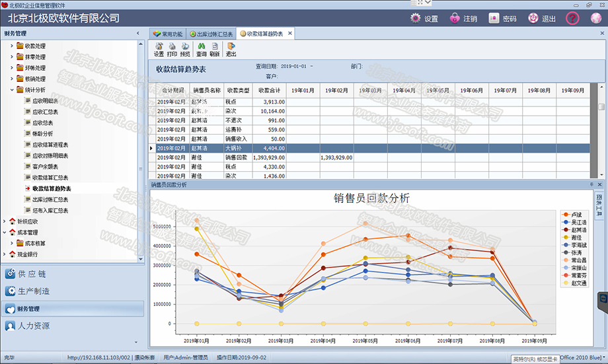
Task: Click the 设置 toolbar icon above the report
Action: pos(159,50)
